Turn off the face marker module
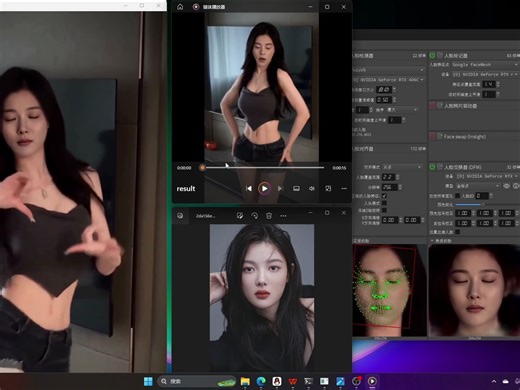Screen dimensions: 520x390 [432, 55]
